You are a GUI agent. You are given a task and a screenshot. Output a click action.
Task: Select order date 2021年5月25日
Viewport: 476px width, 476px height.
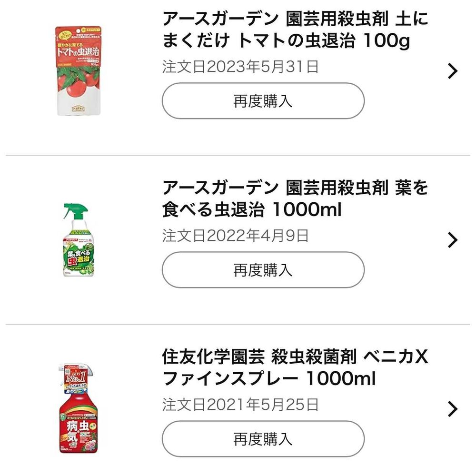click(240, 405)
